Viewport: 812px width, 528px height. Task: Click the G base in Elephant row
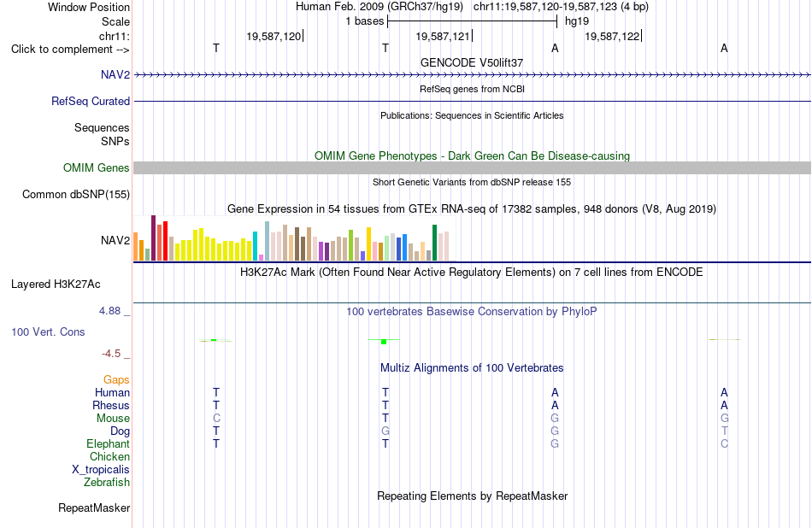pos(555,443)
